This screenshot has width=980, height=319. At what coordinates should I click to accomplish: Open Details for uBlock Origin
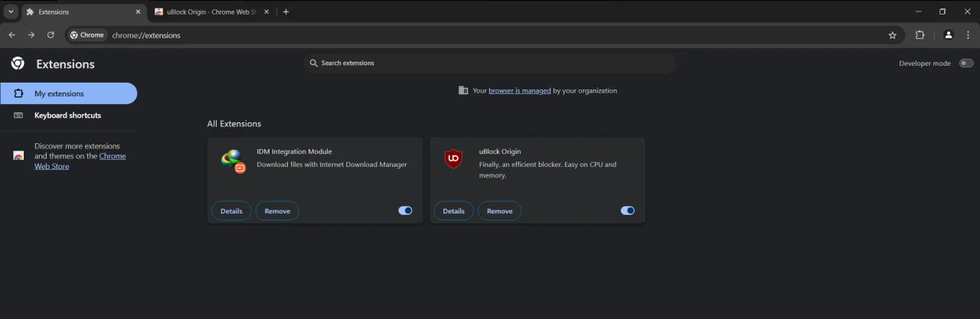(453, 211)
